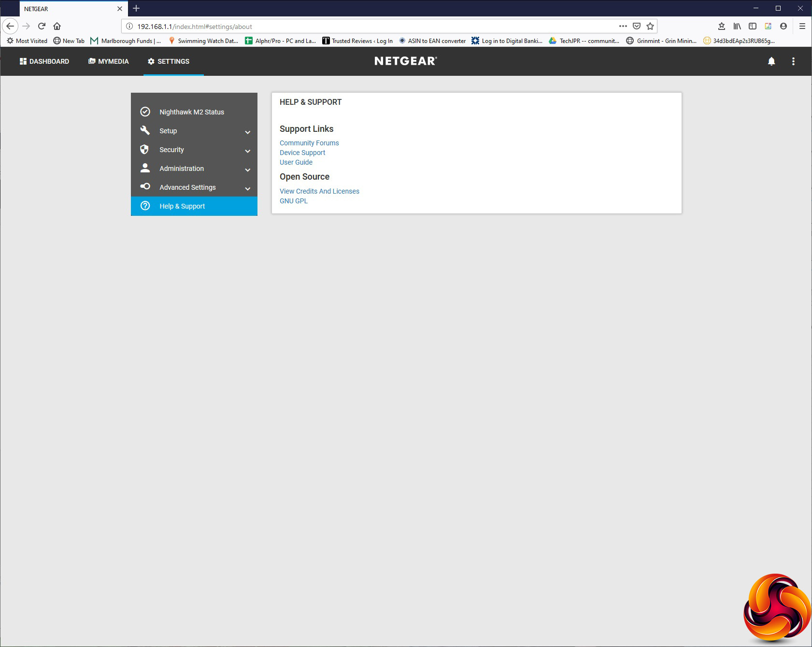Click the colorful extension icon in toolbar

pos(768,26)
